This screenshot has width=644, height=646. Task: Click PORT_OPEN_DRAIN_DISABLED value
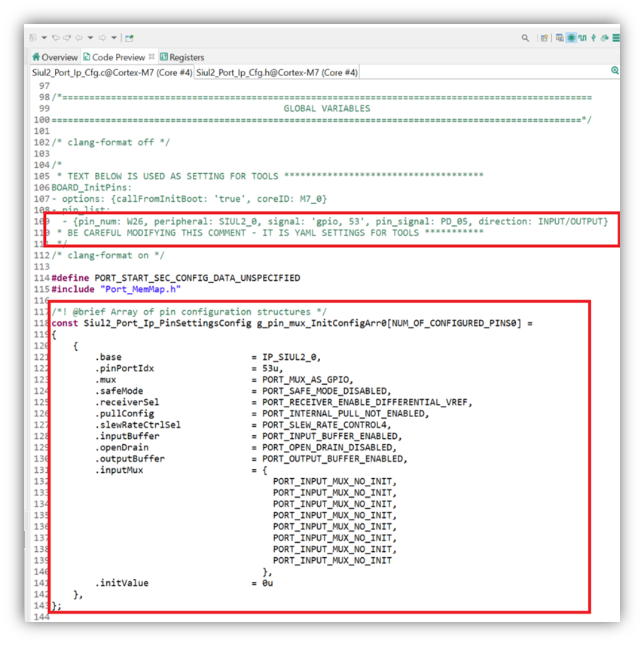coord(329,447)
